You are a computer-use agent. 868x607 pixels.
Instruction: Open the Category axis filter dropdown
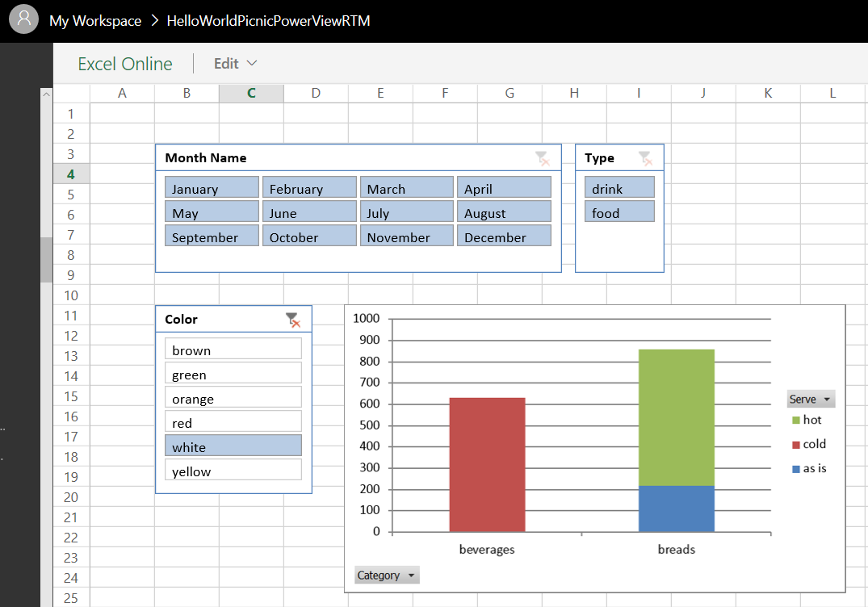coord(387,575)
